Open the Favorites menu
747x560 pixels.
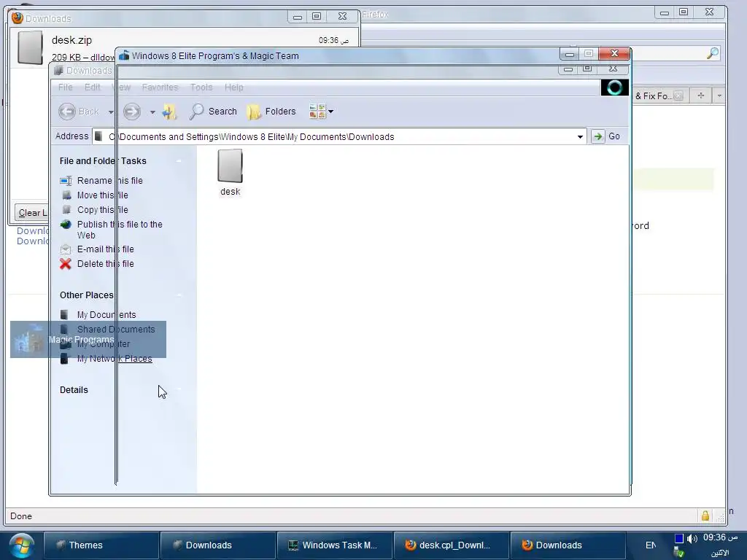pos(160,87)
